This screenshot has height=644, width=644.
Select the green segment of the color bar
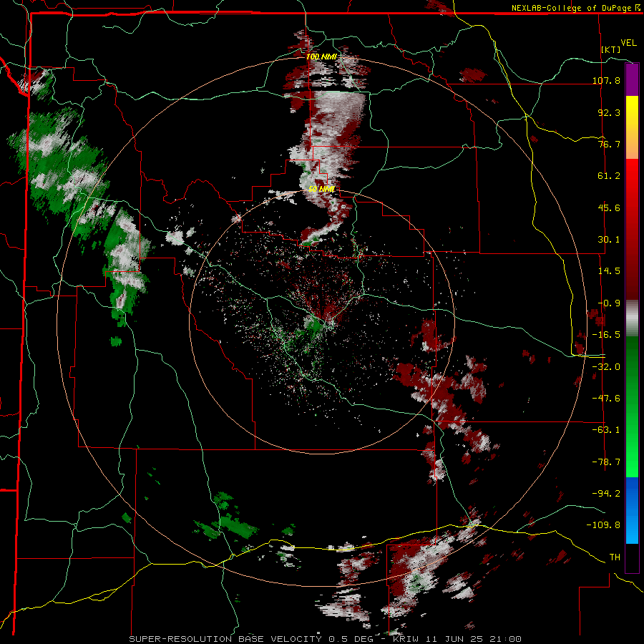pyautogui.click(x=632, y=406)
